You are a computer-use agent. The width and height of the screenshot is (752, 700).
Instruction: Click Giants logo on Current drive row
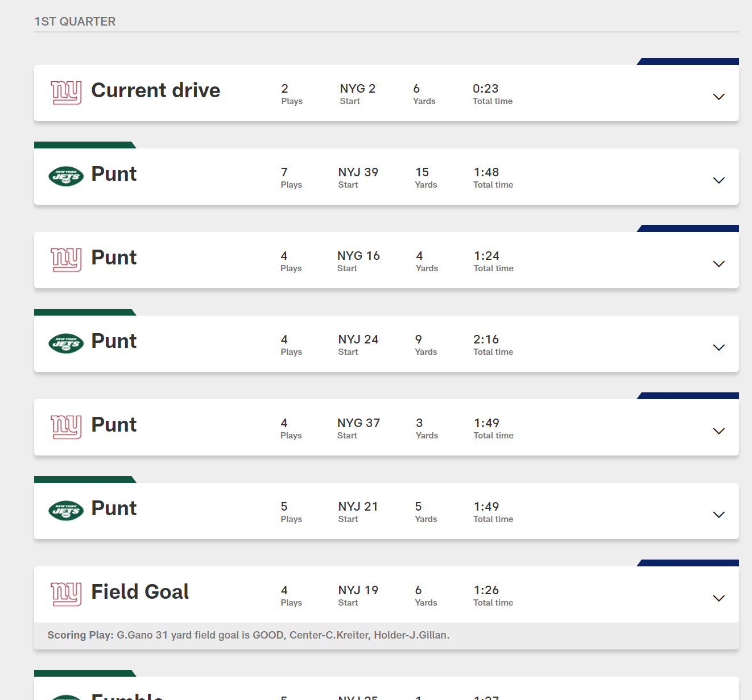(66, 93)
